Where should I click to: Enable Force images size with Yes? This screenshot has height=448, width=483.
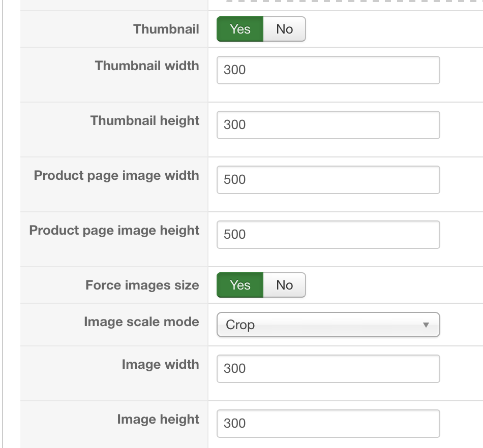[240, 285]
